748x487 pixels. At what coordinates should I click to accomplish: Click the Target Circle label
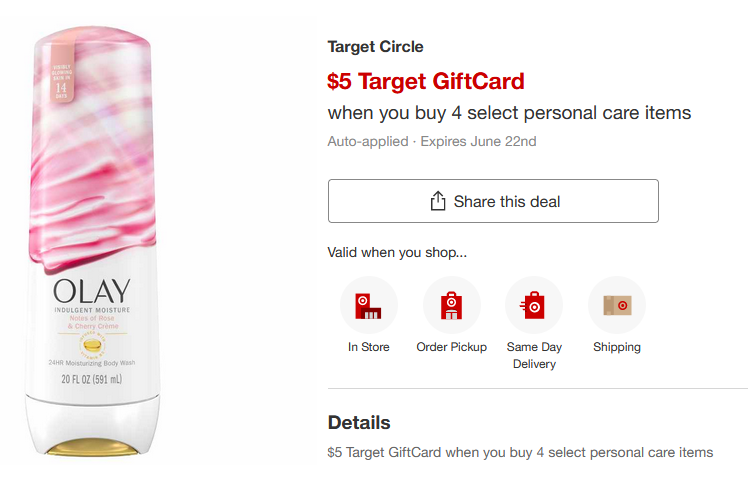(x=375, y=47)
